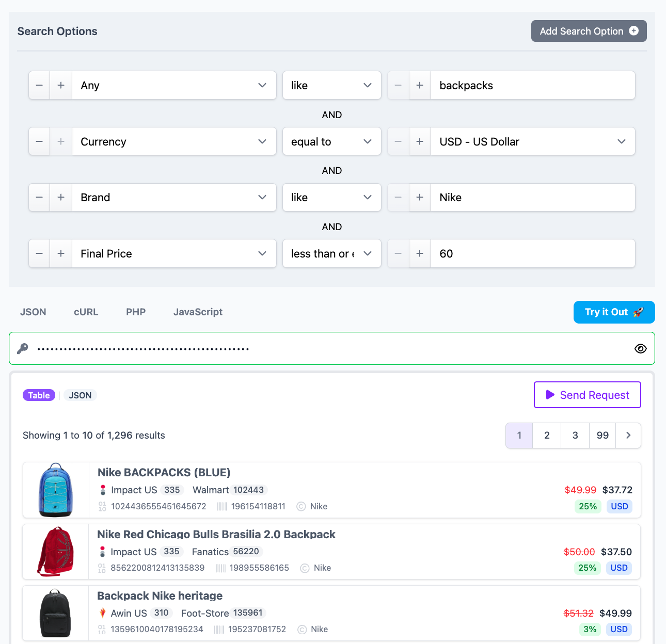Image resolution: width=666 pixels, height=644 pixels.
Task: Click the key icon in the API key field
Action: (23, 349)
